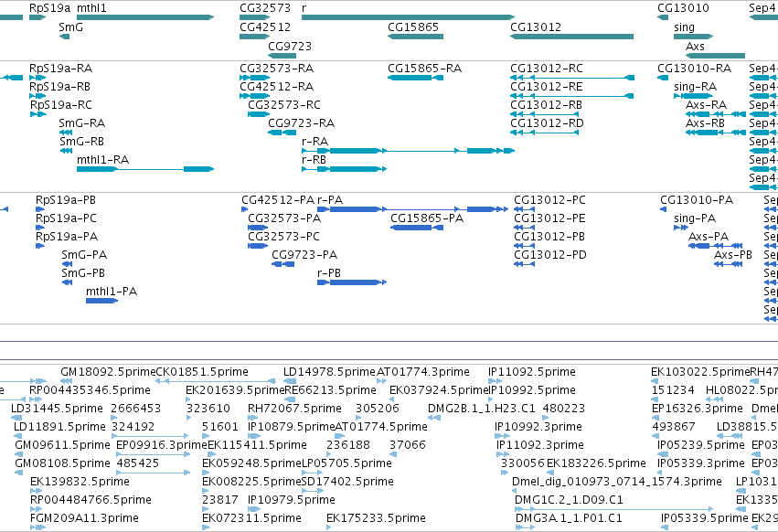Click protein CG13010-PA

[664, 209]
